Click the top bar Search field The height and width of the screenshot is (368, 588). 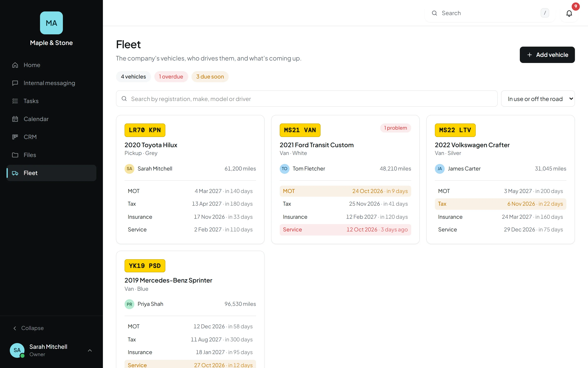pos(490,13)
